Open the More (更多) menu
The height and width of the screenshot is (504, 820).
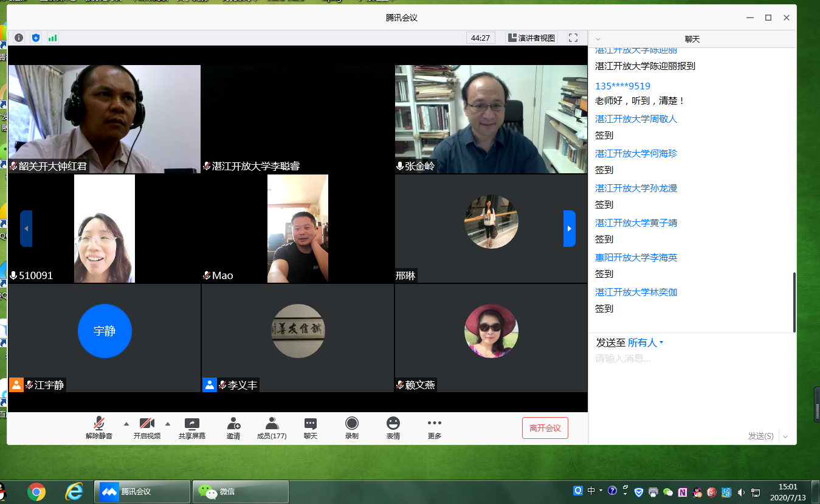point(434,428)
